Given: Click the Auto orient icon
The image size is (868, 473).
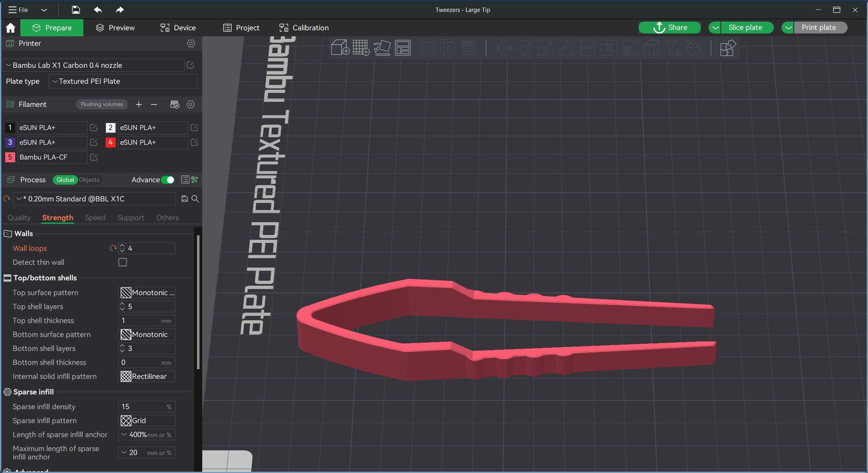Looking at the screenshot, I should 382,48.
